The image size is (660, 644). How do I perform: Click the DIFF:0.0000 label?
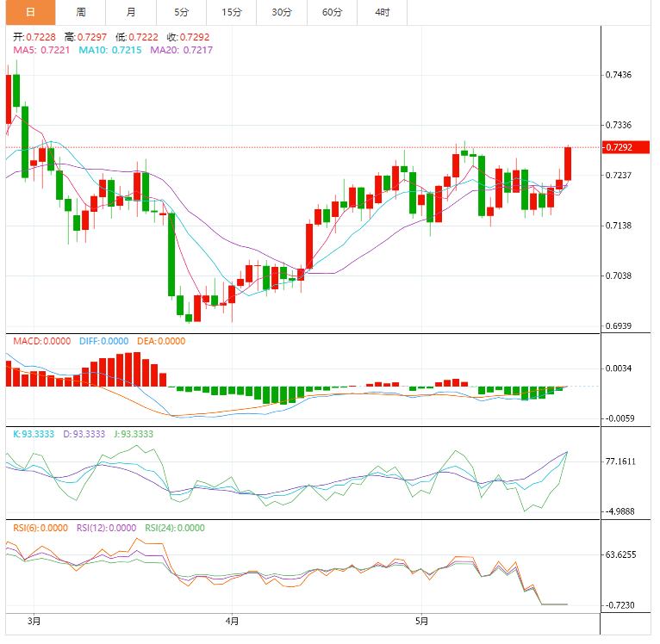104,341
